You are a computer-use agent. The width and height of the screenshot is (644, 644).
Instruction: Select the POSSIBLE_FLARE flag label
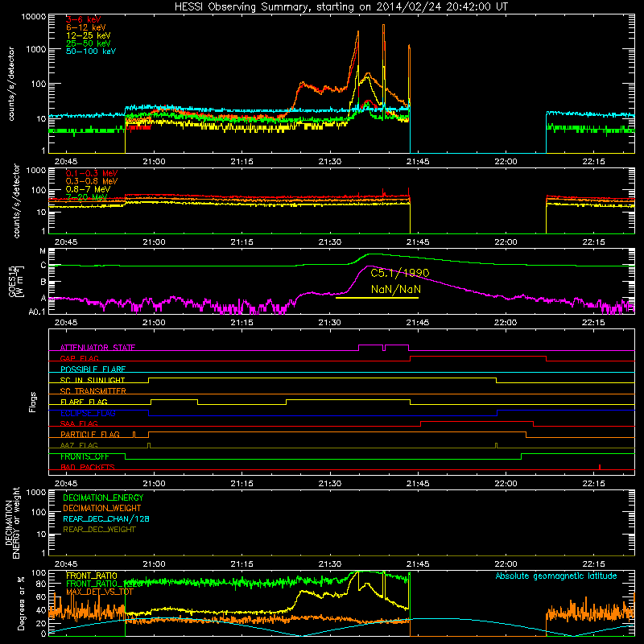(x=93, y=369)
